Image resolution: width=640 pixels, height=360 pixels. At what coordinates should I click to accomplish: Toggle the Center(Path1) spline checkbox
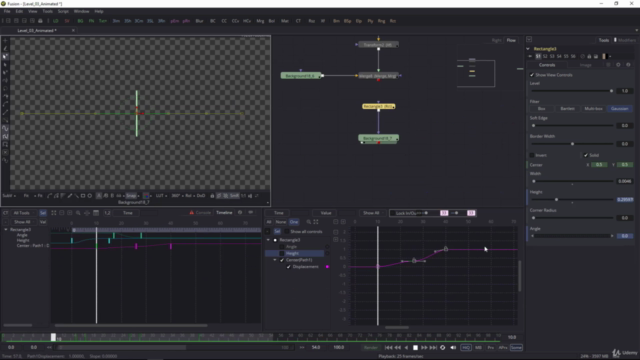(x=282, y=260)
